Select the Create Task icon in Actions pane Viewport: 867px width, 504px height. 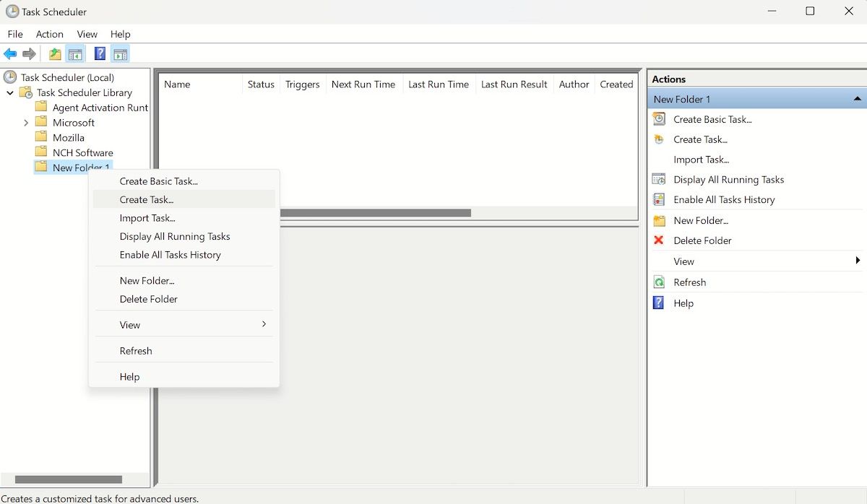pos(658,139)
